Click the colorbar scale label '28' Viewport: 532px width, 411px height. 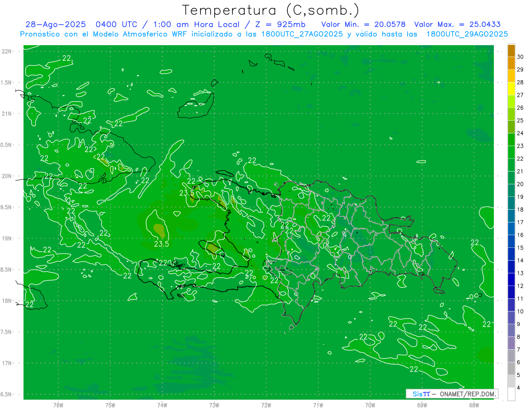coord(520,82)
